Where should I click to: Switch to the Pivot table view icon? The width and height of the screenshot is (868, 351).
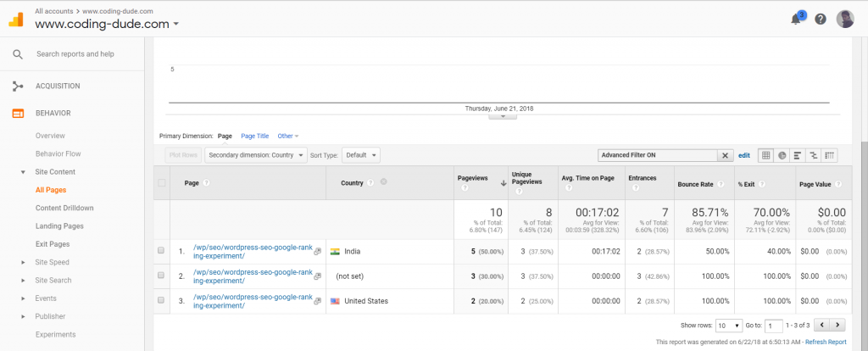point(829,155)
